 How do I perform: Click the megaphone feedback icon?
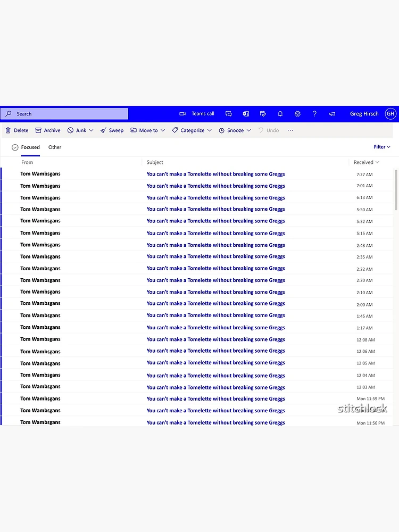point(332,114)
